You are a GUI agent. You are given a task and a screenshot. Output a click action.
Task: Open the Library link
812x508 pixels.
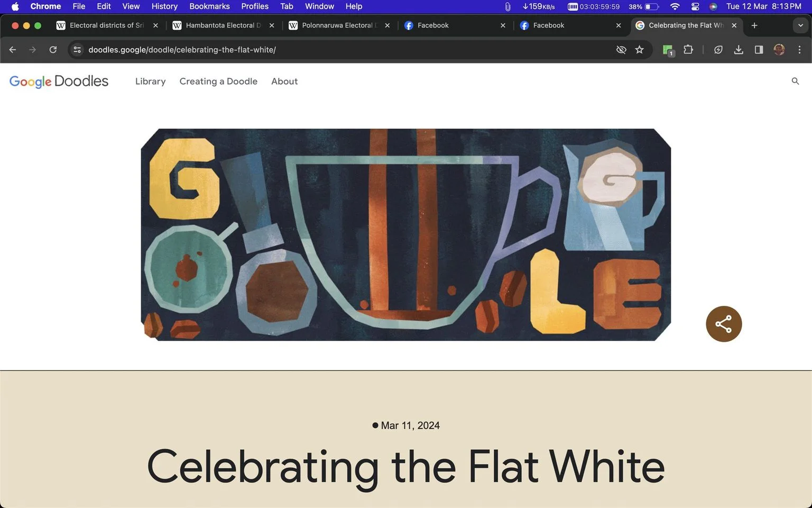pos(150,81)
